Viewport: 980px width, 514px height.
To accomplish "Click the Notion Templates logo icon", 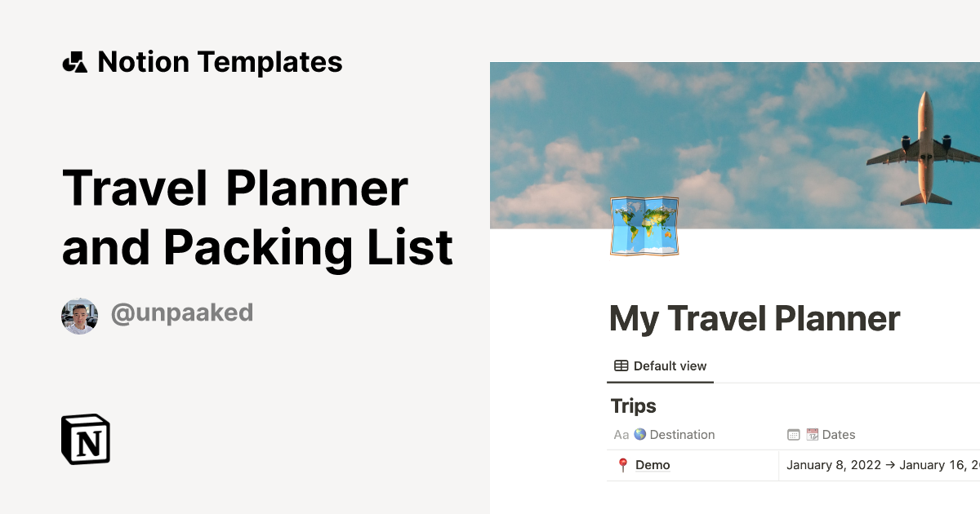I will [74, 61].
